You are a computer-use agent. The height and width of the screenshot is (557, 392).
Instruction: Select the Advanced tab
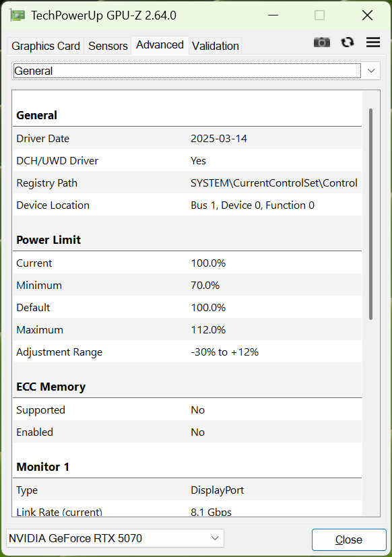click(x=160, y=45)
